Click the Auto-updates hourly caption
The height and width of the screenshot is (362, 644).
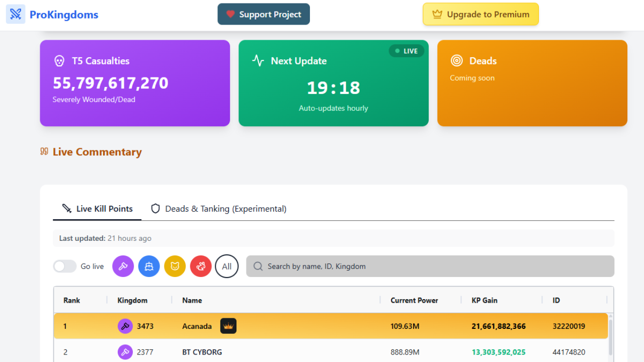point(334,108)
